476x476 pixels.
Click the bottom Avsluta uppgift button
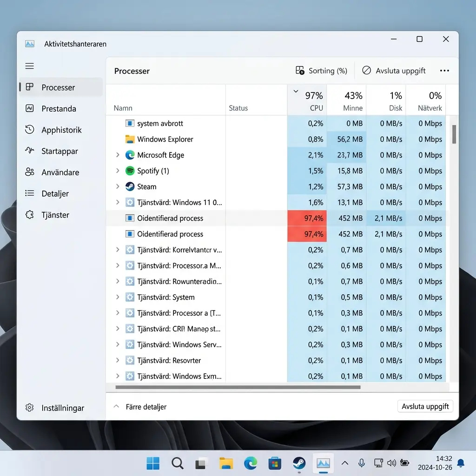425,406
